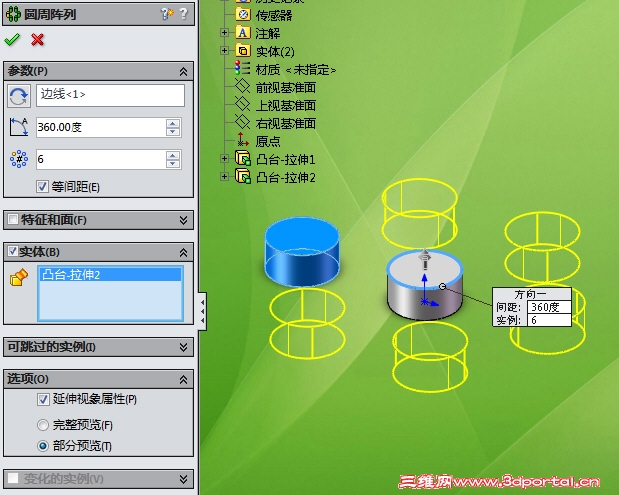Edit the 间距 360度 value in callout
Image resolution: width=619 pixels, height=495 pixels.
[x=549, y=307]
